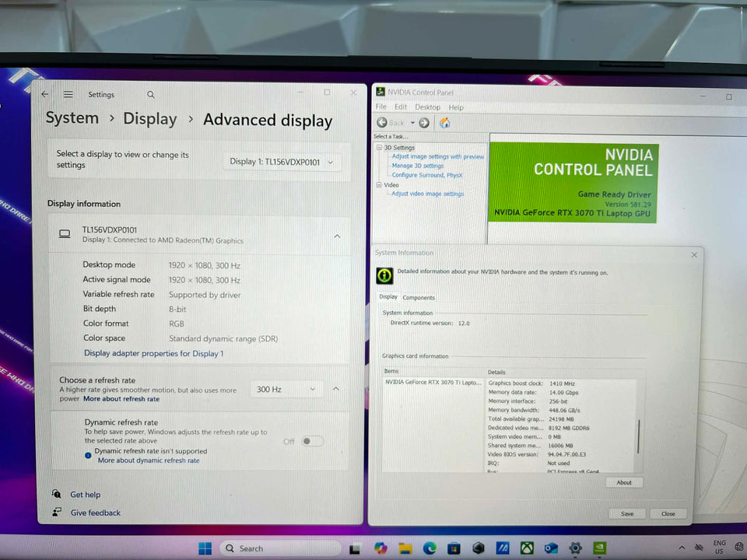Select Manage 3D settings in task tree

click(x=418, y=166)
